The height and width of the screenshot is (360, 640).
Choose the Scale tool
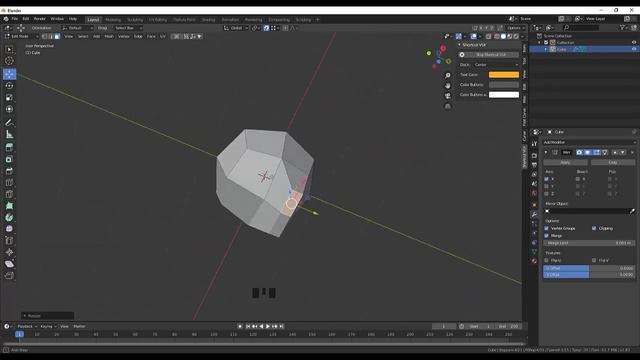(9, 97)
